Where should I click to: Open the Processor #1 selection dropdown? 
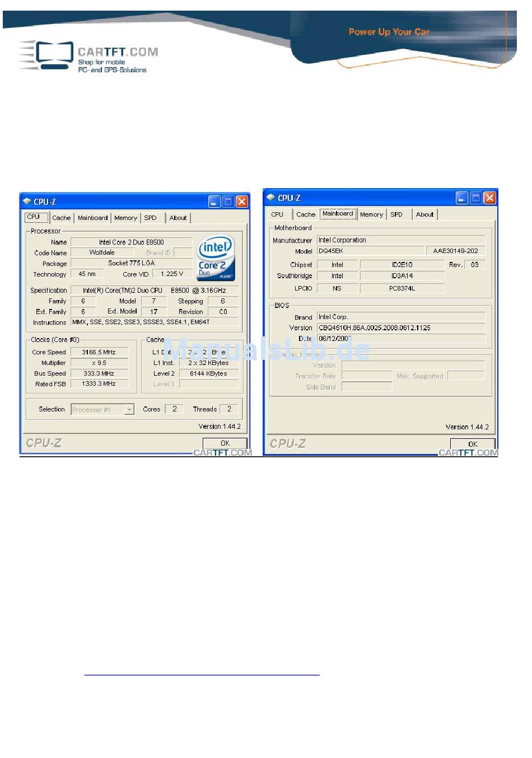(x=129, y=410)
